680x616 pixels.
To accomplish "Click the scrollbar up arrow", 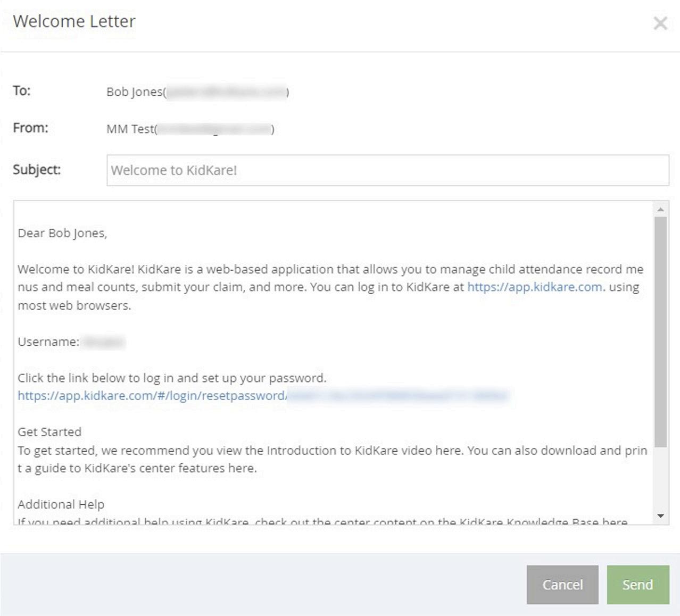I will pyautogui.click(x=660, y=210).
